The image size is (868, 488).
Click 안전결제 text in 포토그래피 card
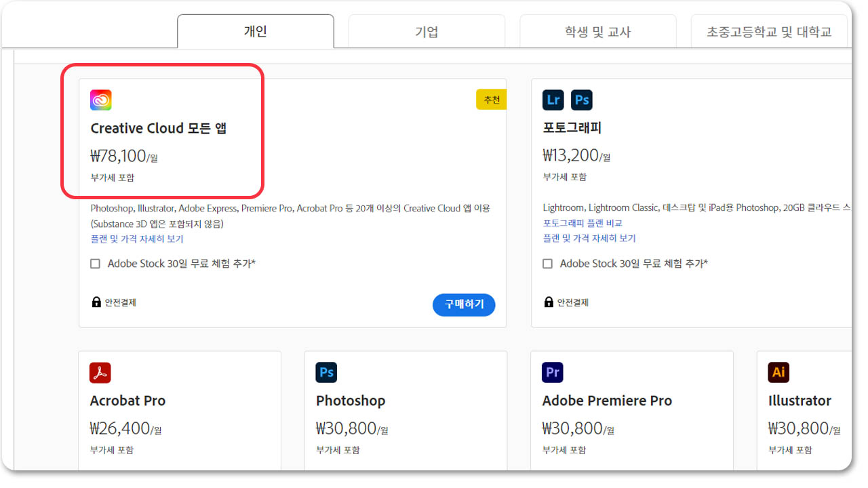click(573, 302)
